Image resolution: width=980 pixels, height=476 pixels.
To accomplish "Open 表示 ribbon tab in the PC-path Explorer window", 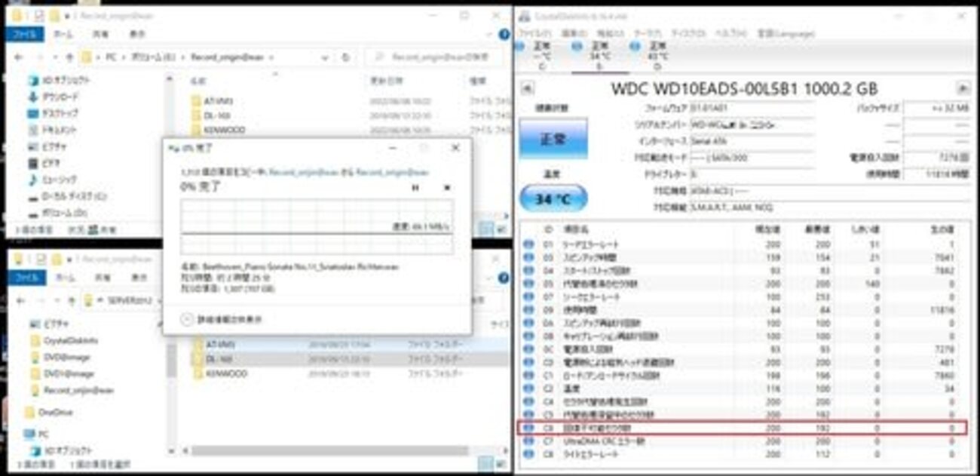I will [136, 35].
